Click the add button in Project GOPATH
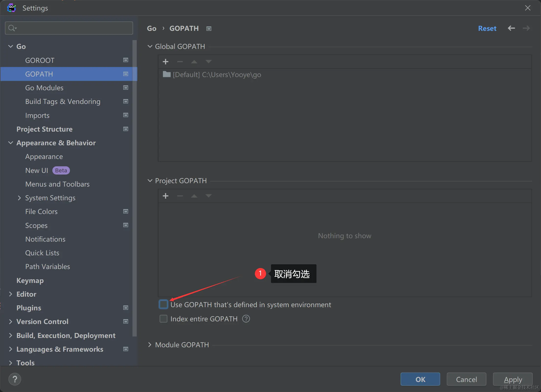 [166, 196]
